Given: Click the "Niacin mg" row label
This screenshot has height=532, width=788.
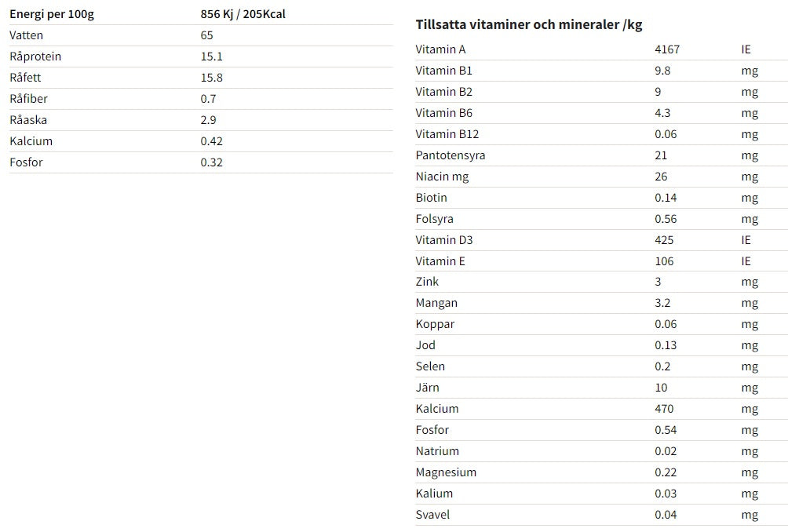Looking at the screenshot, I should (442, 177).
